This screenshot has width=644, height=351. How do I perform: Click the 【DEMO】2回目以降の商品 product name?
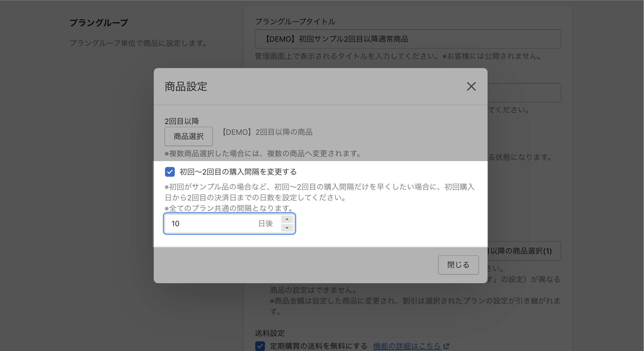[267, 132]
